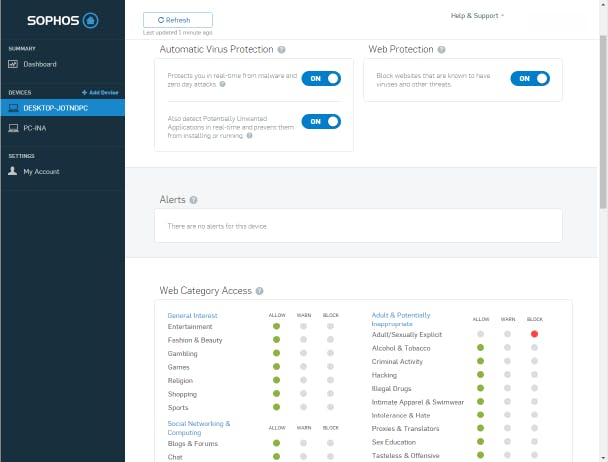Click the Dashboard chart icon
The image size is (608, 462).
click(x=13, y=64)
